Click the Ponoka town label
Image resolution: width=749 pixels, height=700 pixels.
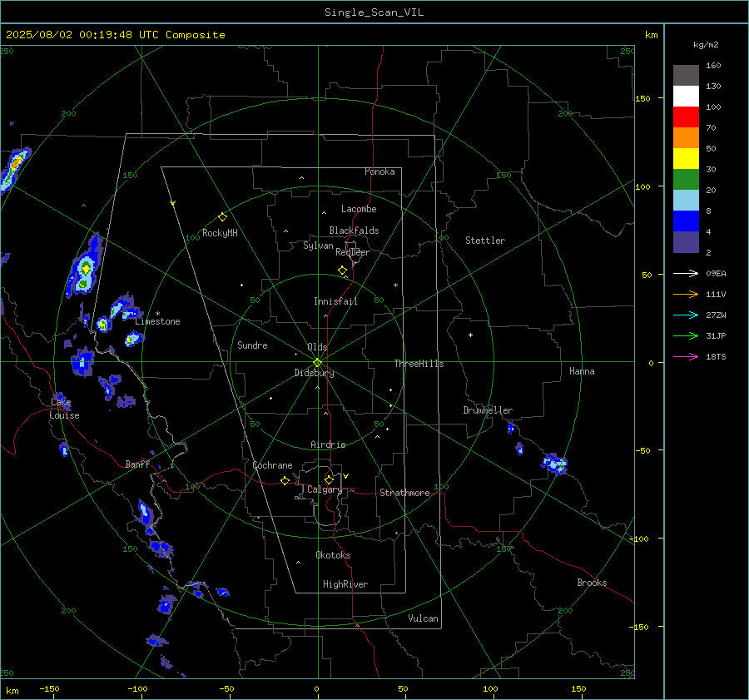[x=379, y=171]
